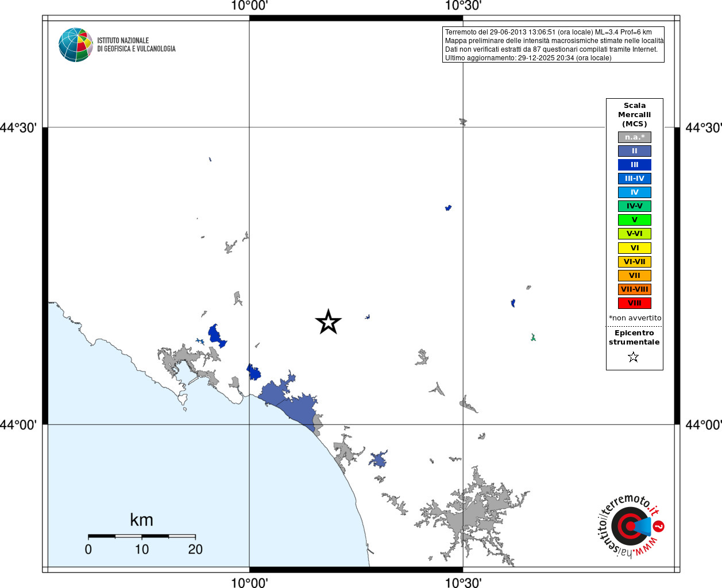Click the 'Dati non verificati' info line
The height and width of the screenshot is (588, 722).
coord(551,49)
